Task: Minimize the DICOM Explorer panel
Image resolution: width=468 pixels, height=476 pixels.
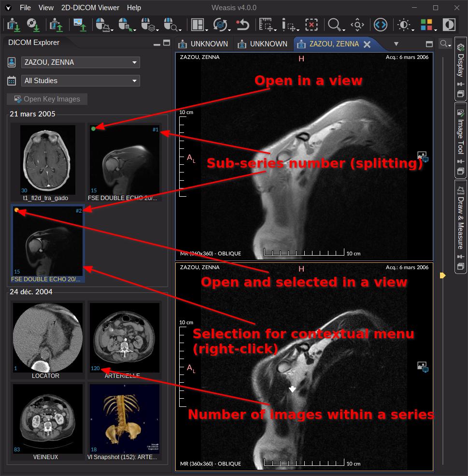Action: point(157,44)
